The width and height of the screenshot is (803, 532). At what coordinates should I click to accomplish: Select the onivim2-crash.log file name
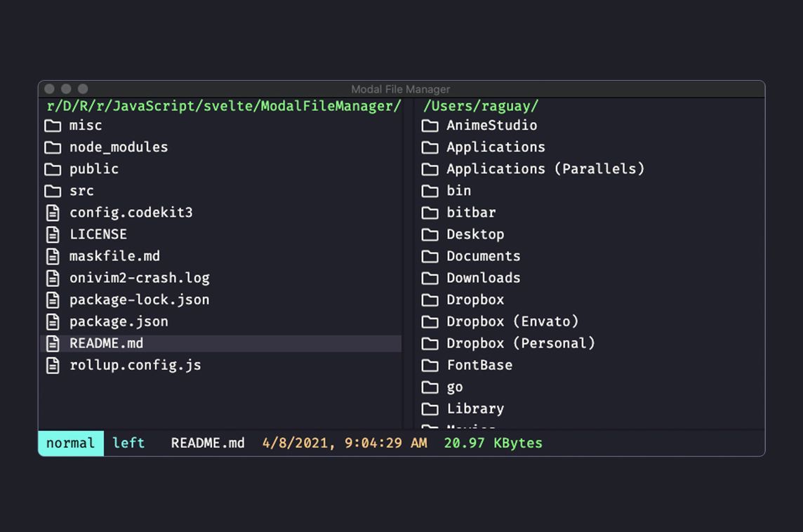[x=140, y=278]
